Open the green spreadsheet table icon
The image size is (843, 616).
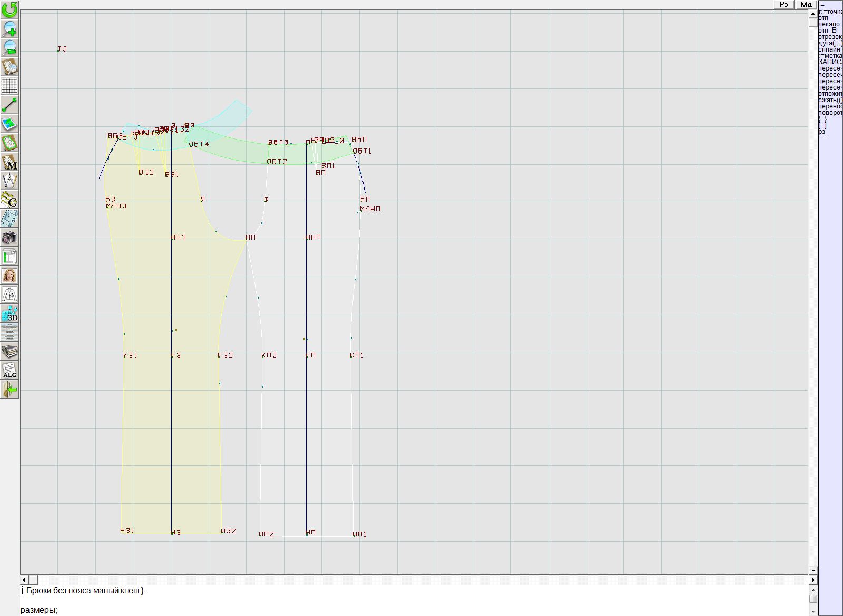point(9,256)
